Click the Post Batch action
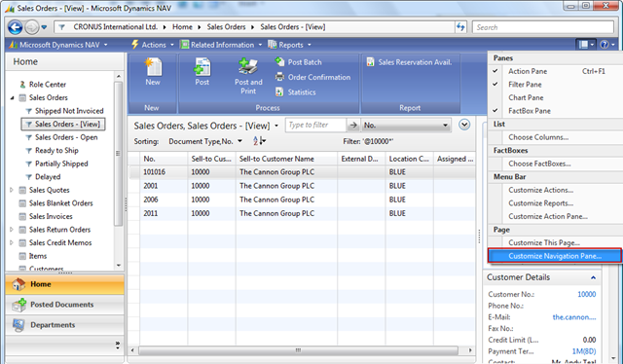The width and height of the screenshot is (623, 364). [298, 62]
